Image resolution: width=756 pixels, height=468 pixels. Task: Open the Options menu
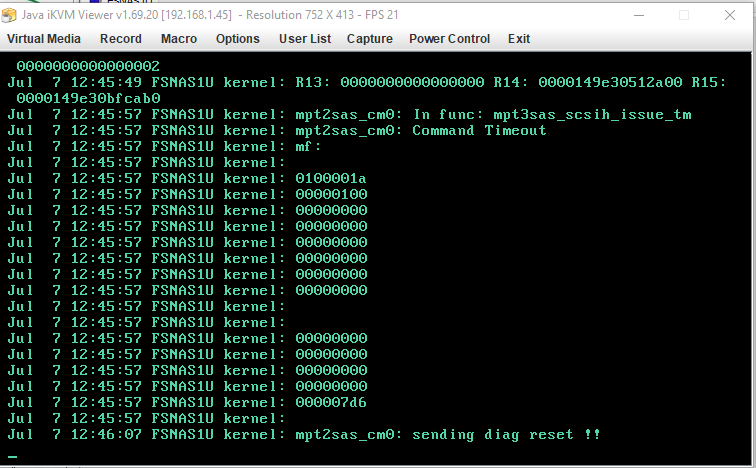tap(238, 39)
